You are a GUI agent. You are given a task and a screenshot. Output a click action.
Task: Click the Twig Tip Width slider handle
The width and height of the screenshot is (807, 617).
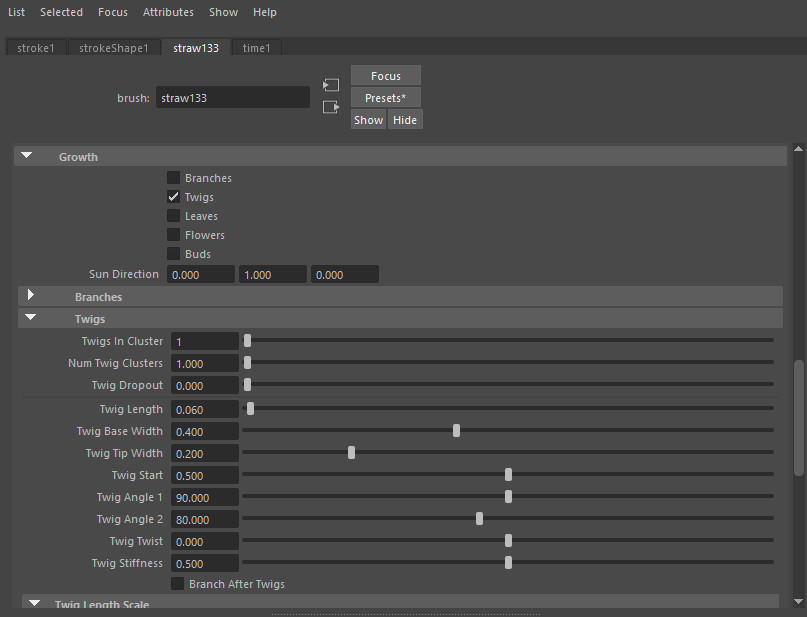(352, 453)
